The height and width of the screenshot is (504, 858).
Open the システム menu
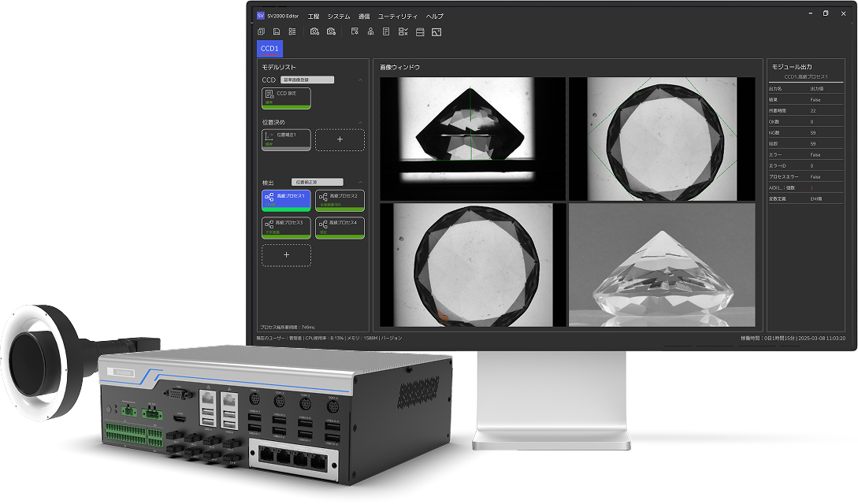339,16
